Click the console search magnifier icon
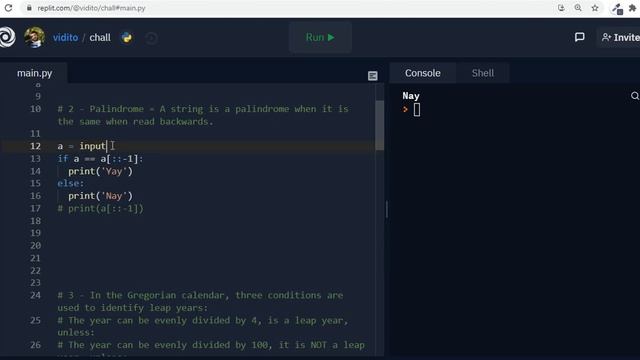The width and height of the screenshot is (640, 360). pos(635,96)
